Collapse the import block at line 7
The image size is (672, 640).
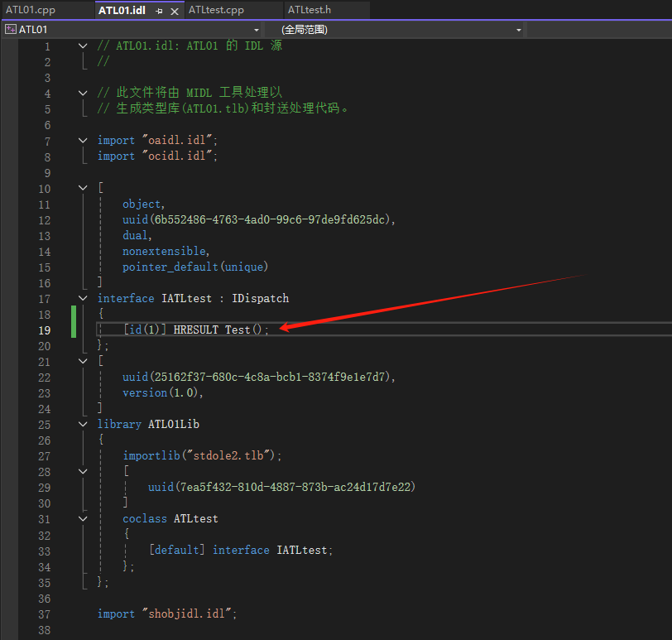pyautogui.click(x=83, y=140)
